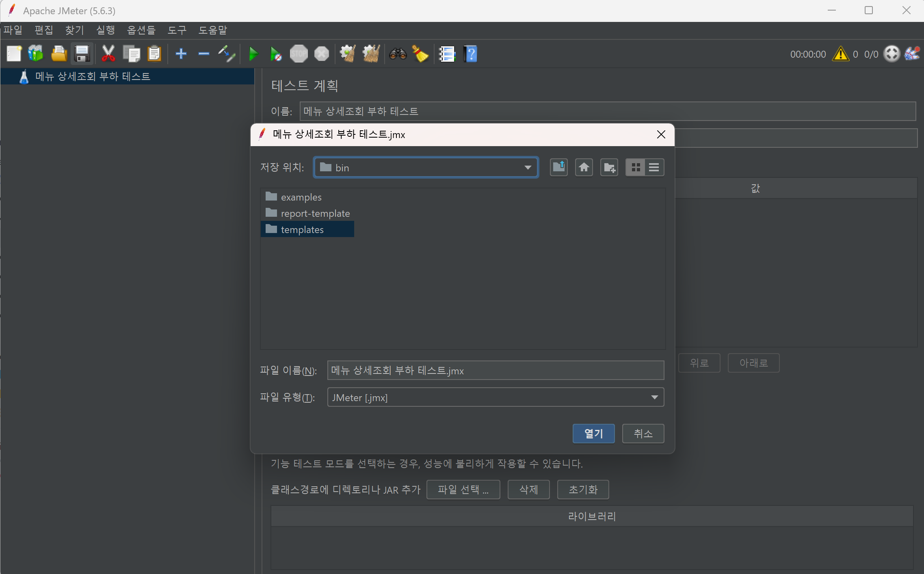Click the Clear All broom icon
Viewport: 924px width, 574px height.
pyautogui.click(x=371, y=54)
